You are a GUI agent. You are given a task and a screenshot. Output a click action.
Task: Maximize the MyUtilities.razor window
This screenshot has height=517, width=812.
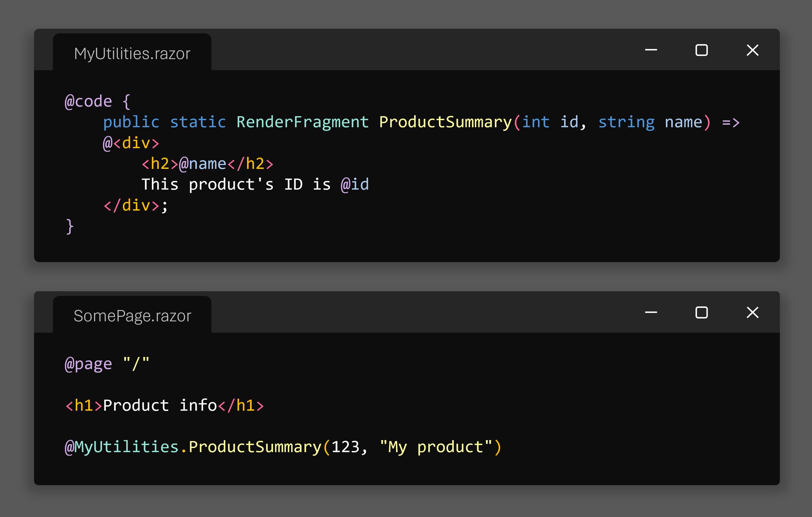701,50
